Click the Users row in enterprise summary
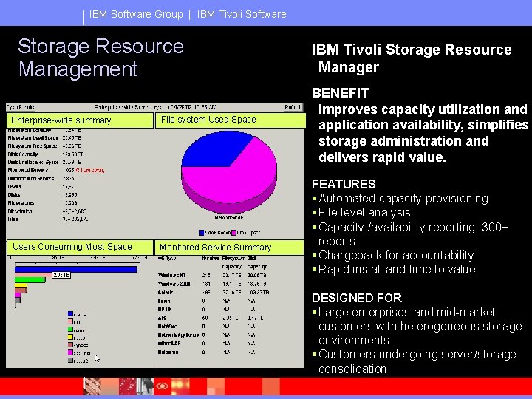The height and width of the screenshot is (399, 532). [42, 187]
